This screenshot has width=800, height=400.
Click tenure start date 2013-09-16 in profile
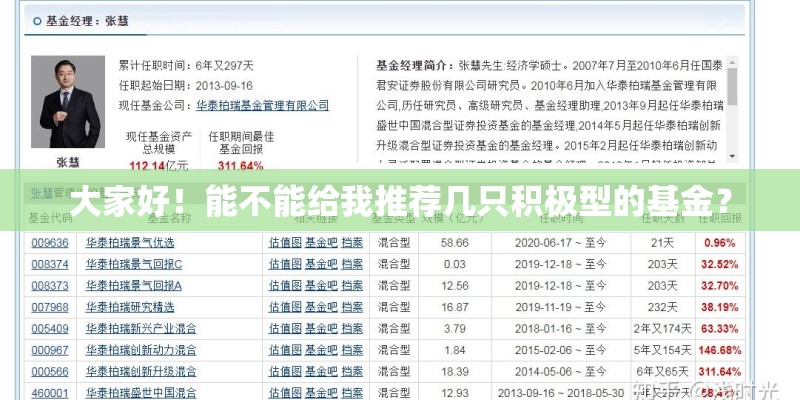pyautogui.click(x=224, y=86)
